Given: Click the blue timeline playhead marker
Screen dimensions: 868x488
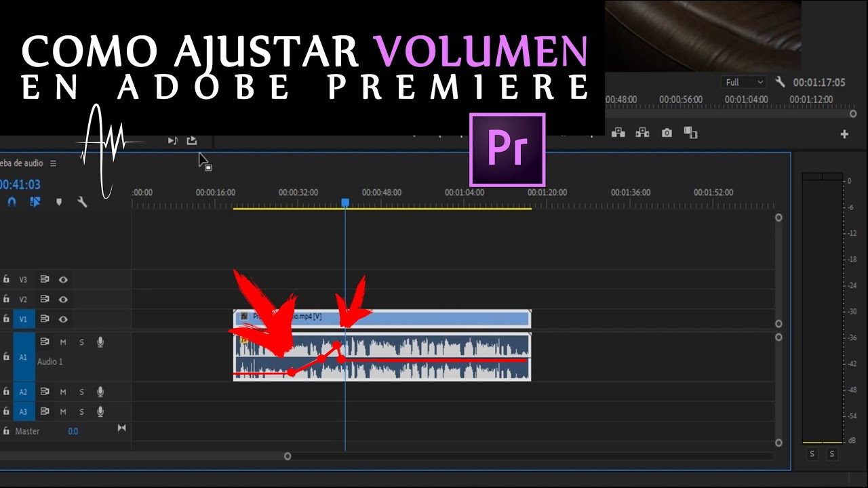Looking at the screenshot, I should click(345, 203).
